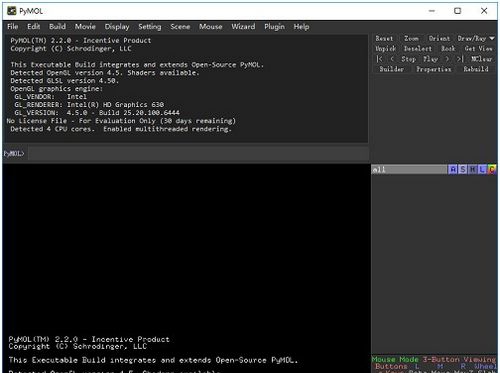The image size is (500, 373).
Task: Open the Action (A) menu for all
Action: [x=453, y=170]
